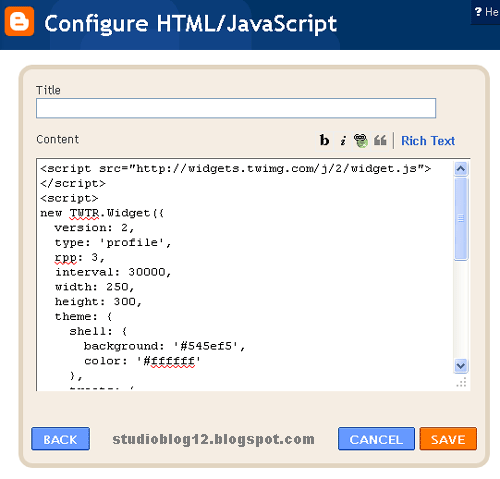Click the color value '#ffffff'

pos(169,361)
